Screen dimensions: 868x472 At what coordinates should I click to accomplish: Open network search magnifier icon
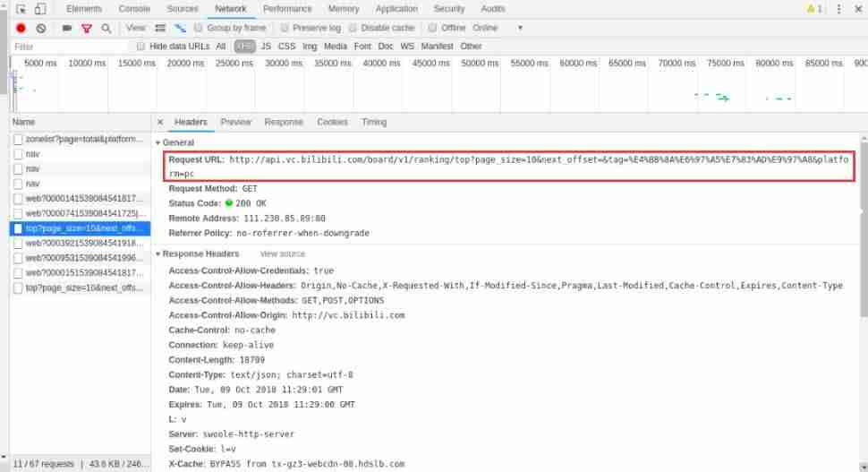coord(106,29)
